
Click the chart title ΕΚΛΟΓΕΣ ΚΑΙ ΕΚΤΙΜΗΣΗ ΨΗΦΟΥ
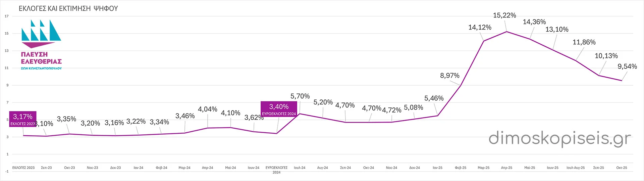point(68,8)
